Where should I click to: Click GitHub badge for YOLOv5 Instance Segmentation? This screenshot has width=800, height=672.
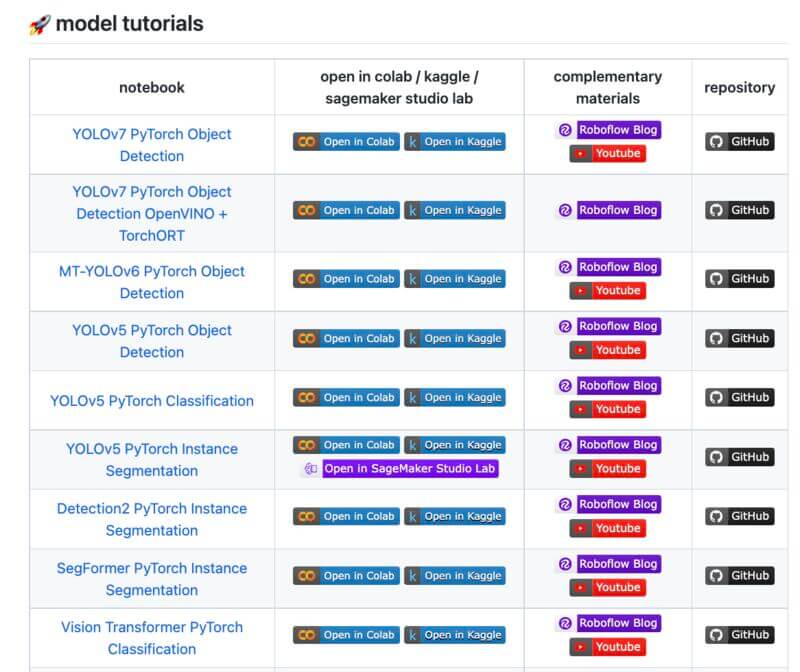tap(740, 457)
